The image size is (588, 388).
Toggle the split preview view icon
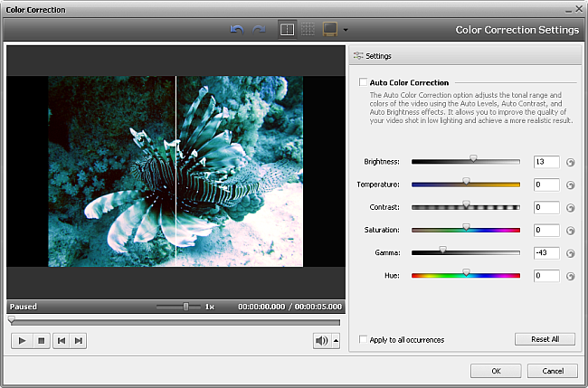click(286, 30)
